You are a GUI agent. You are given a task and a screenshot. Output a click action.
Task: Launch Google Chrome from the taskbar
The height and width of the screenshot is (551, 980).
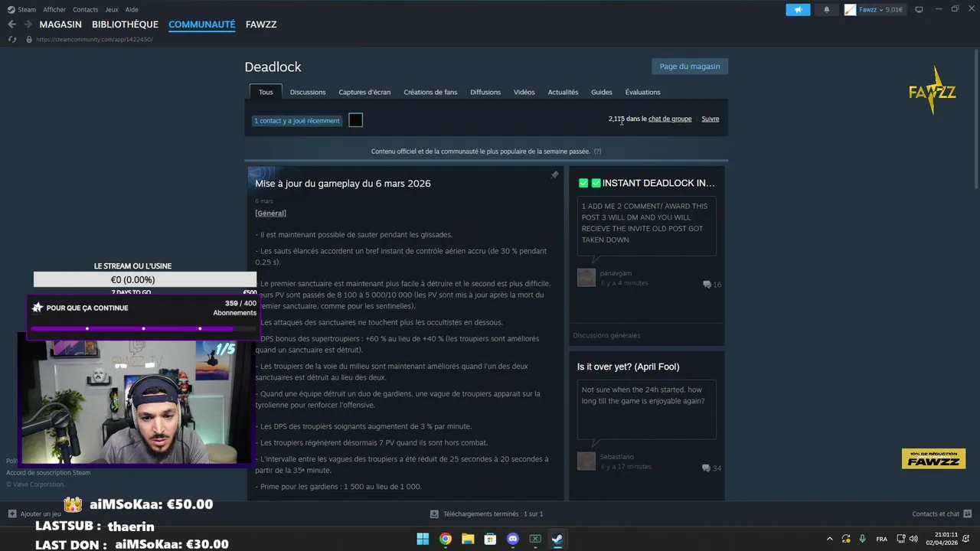pos(446,539)
